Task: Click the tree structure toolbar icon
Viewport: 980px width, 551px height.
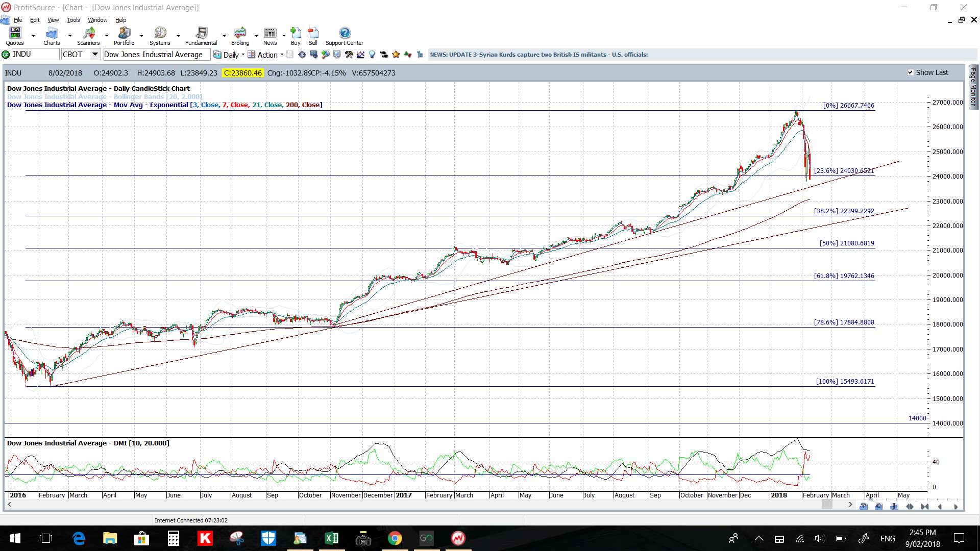Action: (420, 55)
